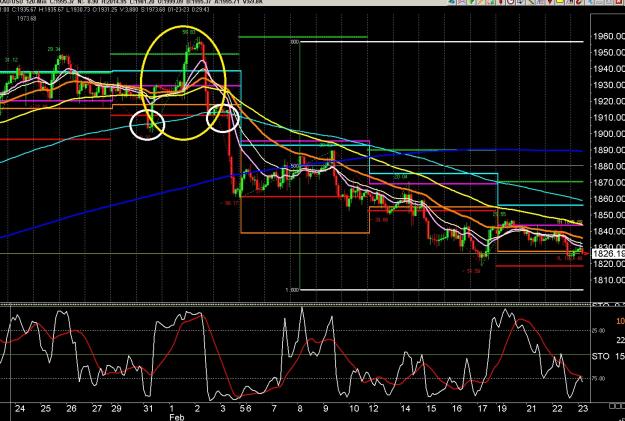This screenshot has width=625, height=421.
Task: Click the 1890.00 price axis label
Action: point(609,150)
